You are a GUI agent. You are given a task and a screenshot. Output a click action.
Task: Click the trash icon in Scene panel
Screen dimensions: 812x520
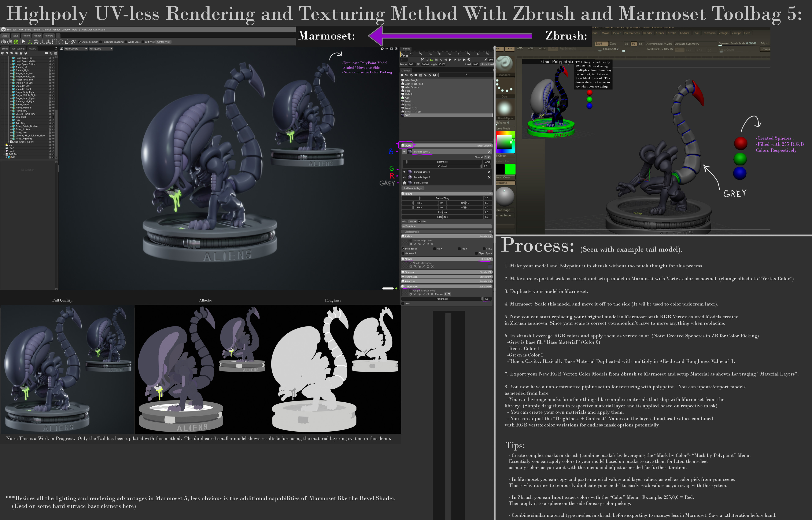(x=56, y=53)
